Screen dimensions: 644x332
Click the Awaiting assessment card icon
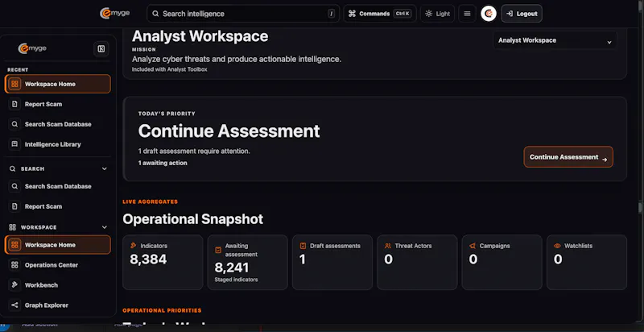pos(218,250)
